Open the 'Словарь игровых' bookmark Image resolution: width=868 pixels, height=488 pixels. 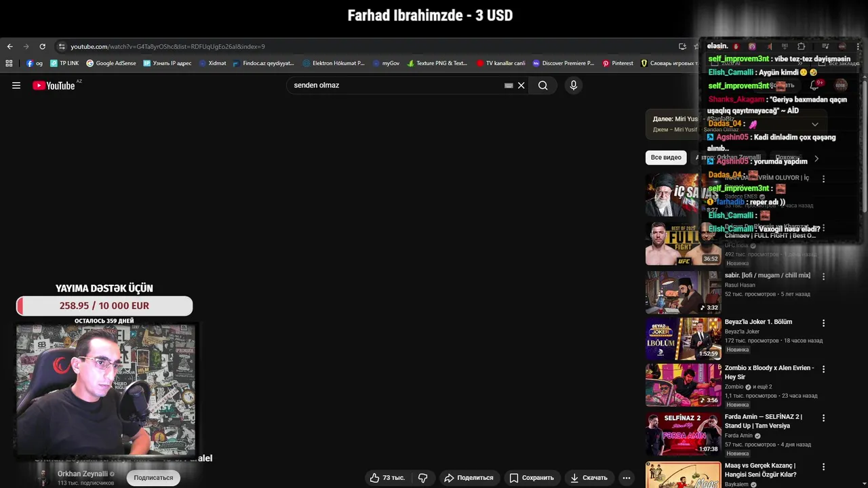[669, 63]
